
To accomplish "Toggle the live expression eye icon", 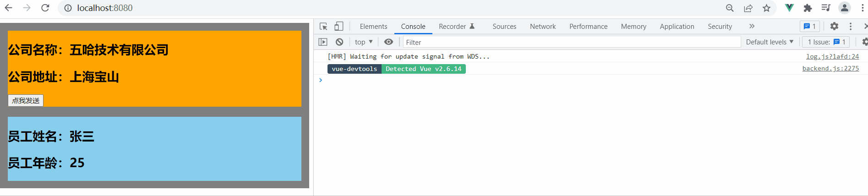I will coord(388,42).
